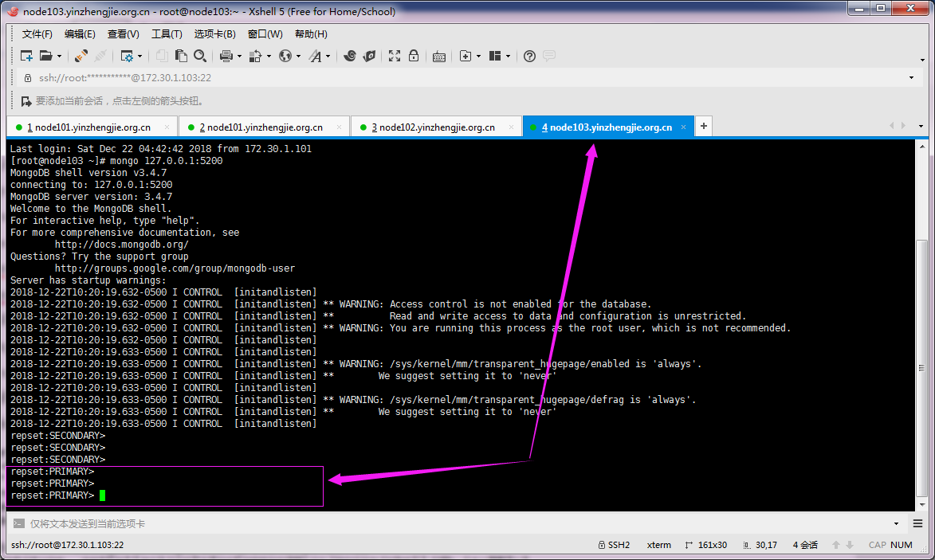Click the new tab plus-folder icon
This screenshot has width=935, height=560.
(466, 56)
